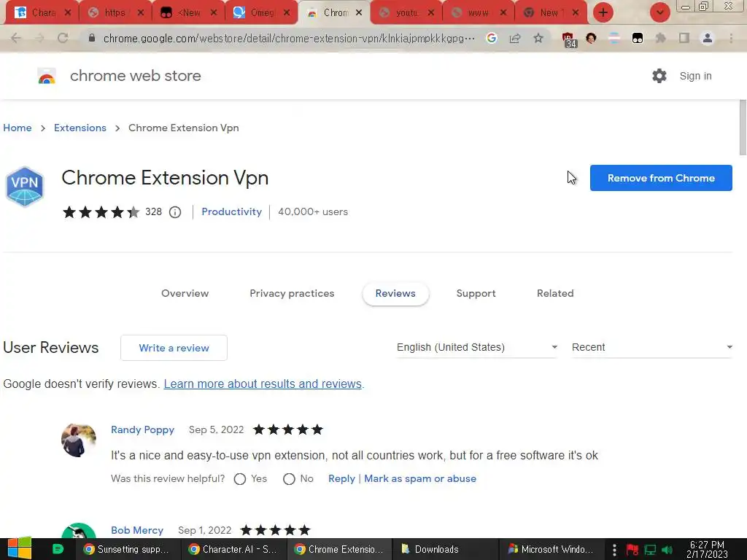Open Chrome three-dot menu
The image size is (747, 560).
(x=731, y=38)
